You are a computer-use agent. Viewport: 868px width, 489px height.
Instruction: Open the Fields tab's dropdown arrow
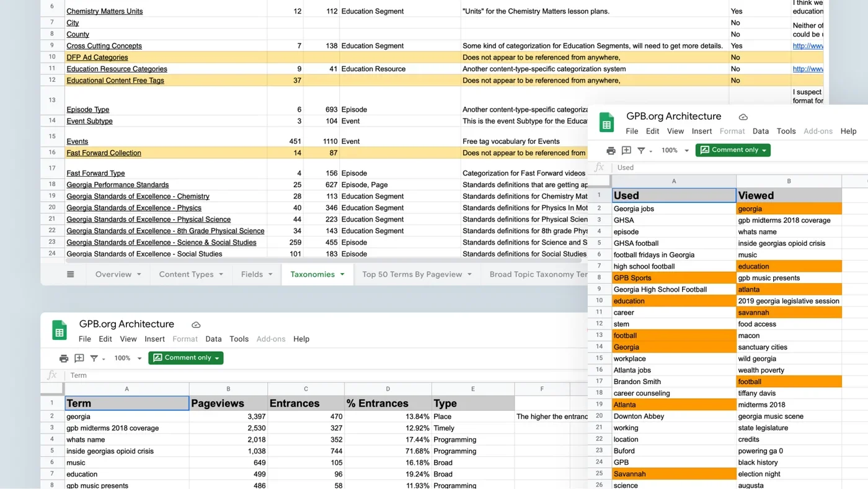pos(270,274)
